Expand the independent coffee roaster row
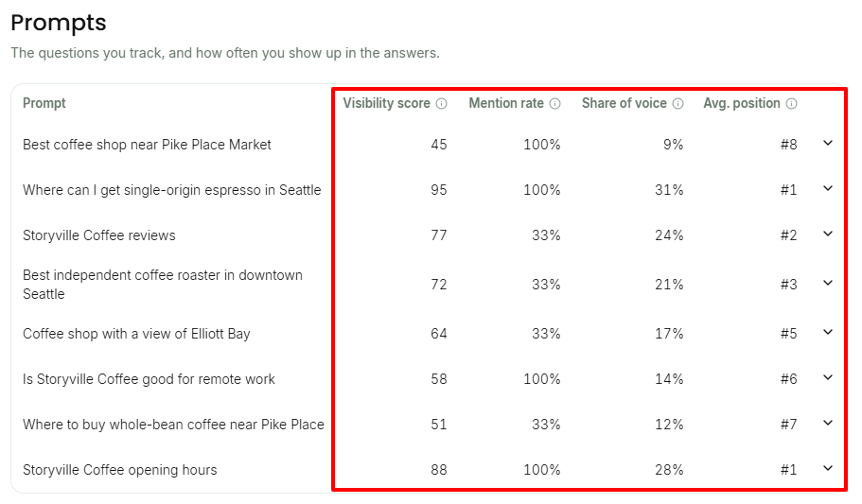The height and width of the screenshot is (504, 862). coord(828,284)
